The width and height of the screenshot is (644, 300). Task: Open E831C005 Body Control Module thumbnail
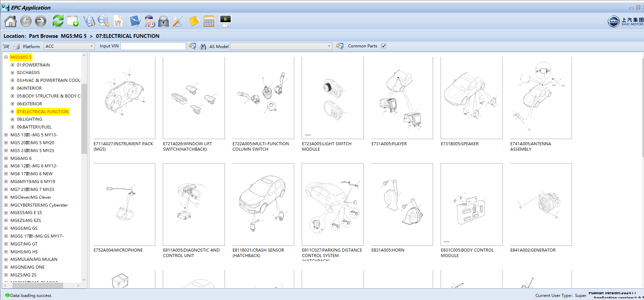pos(472,205)
